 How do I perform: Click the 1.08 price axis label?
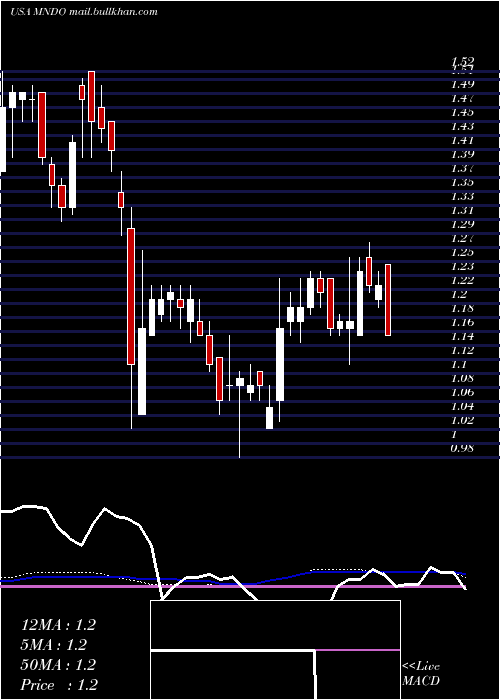[462, 379]
